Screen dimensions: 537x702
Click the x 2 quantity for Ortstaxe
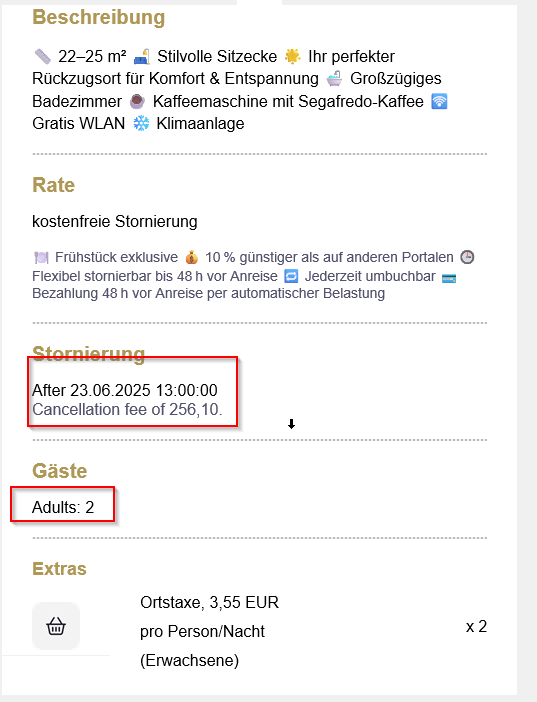[x=476, y=626]
